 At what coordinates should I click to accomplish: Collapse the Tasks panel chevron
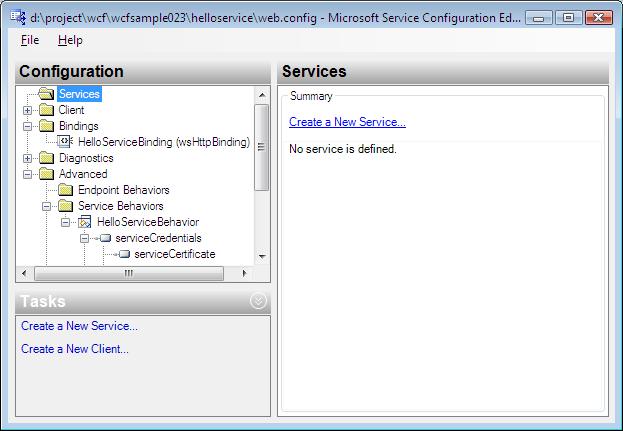(x=258, y=301)
